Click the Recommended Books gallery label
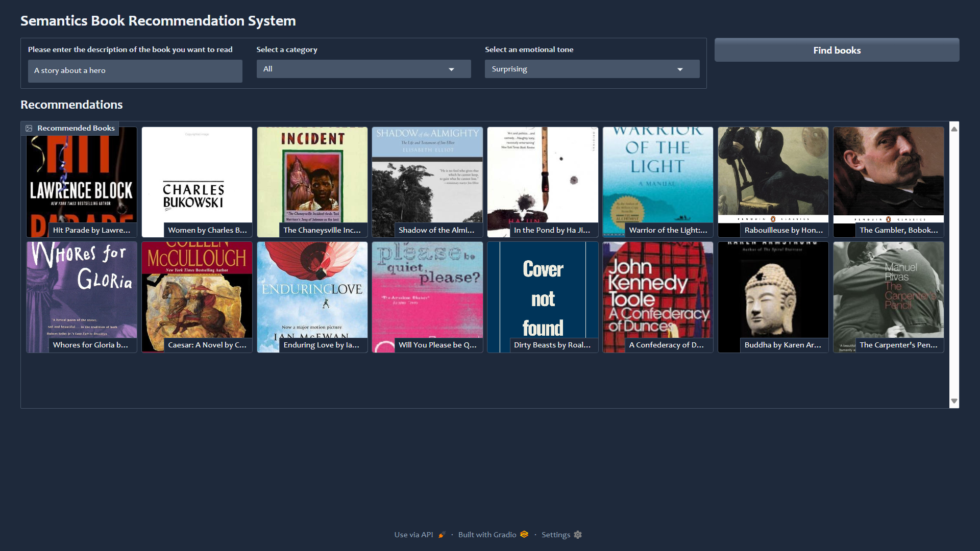The height and width of the screenshot is (551, 980). pyautogui.click(x=70, y=129)
